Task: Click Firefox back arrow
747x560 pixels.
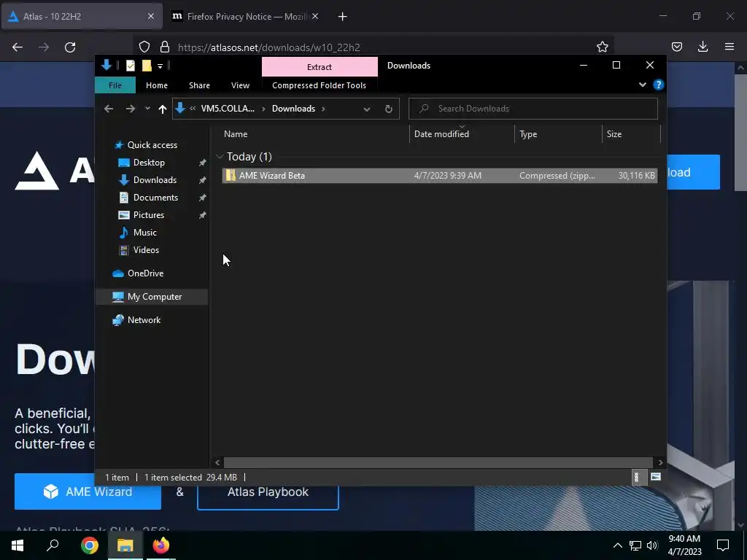Action: (18, 47)
